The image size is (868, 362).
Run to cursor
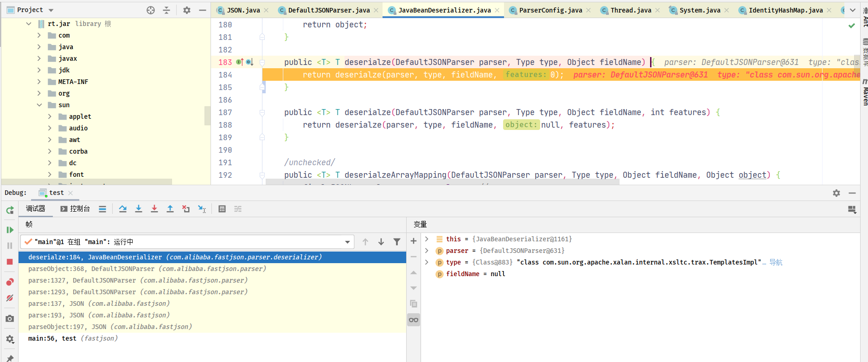click(202, 209)
